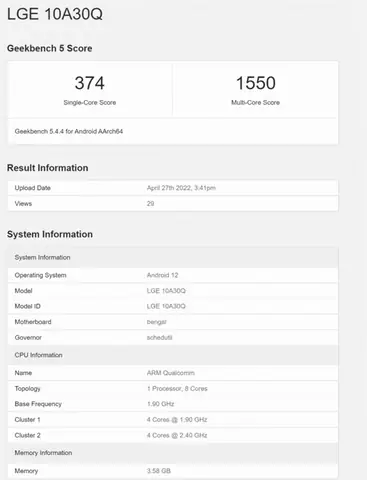This screenshot has height=480, width=367.
Task: Click the 3.58 GB memory value
Action: [x=159, y=471]
